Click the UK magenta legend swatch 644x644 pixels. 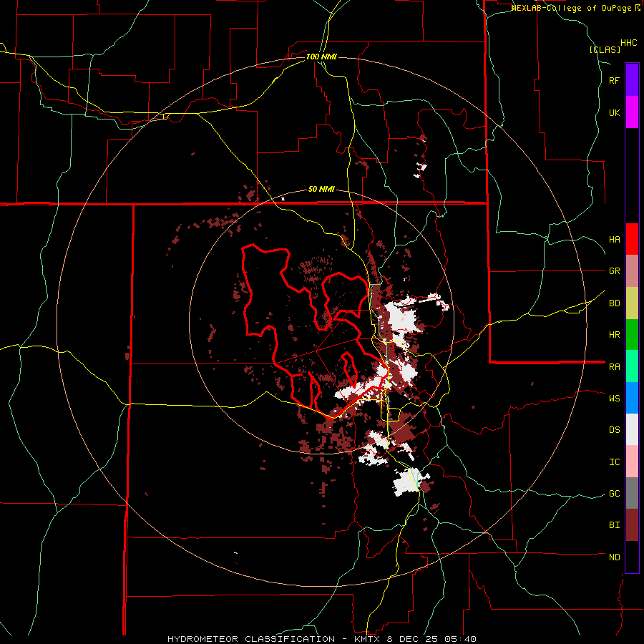point(632,112)
